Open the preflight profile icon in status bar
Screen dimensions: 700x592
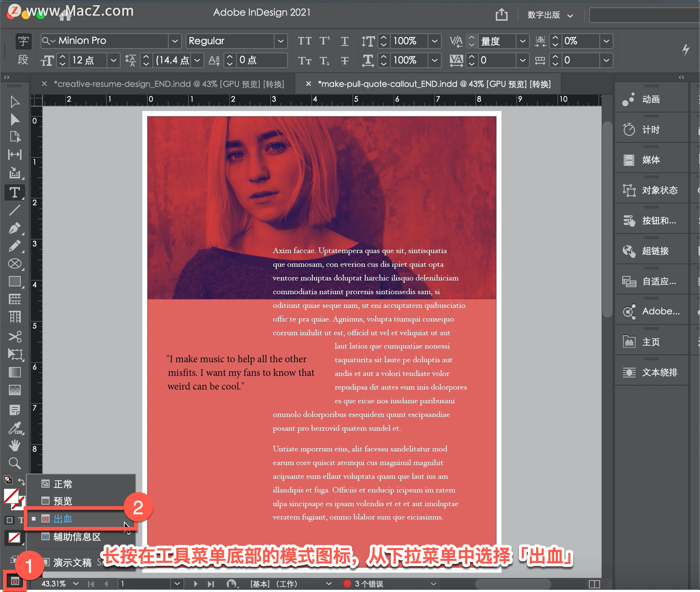(232, 584)
